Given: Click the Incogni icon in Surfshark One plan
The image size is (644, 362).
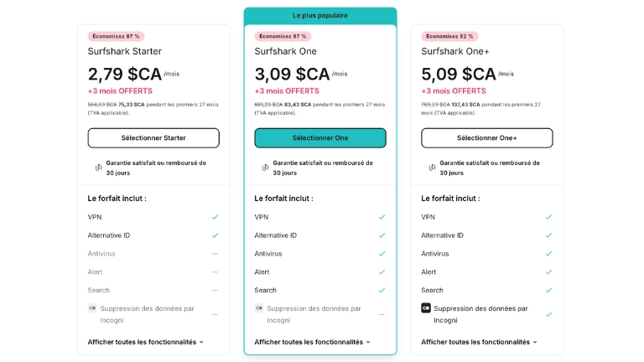Looking at the screenshot, I should pyautogui.click(x=259, y=308).
